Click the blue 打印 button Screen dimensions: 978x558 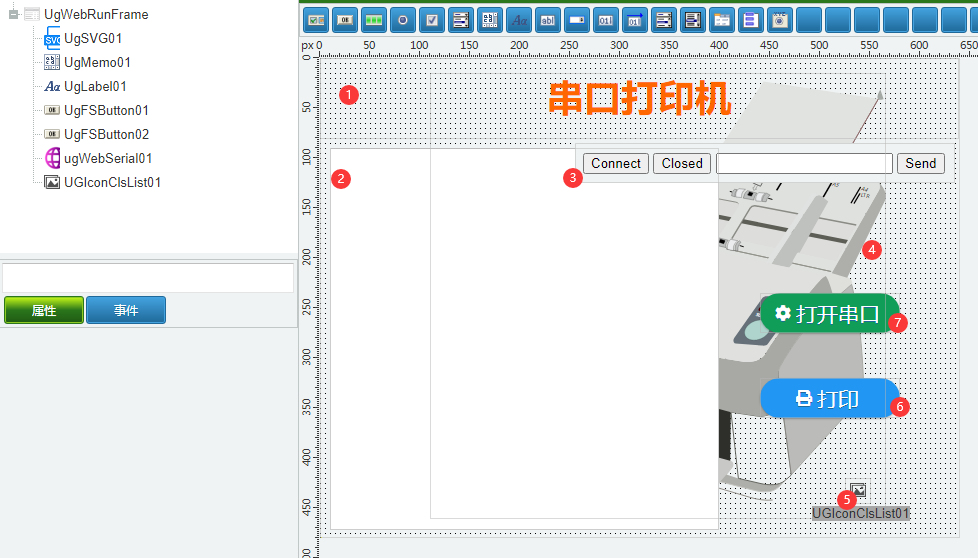pyautogui.click(x=830, y=398)
